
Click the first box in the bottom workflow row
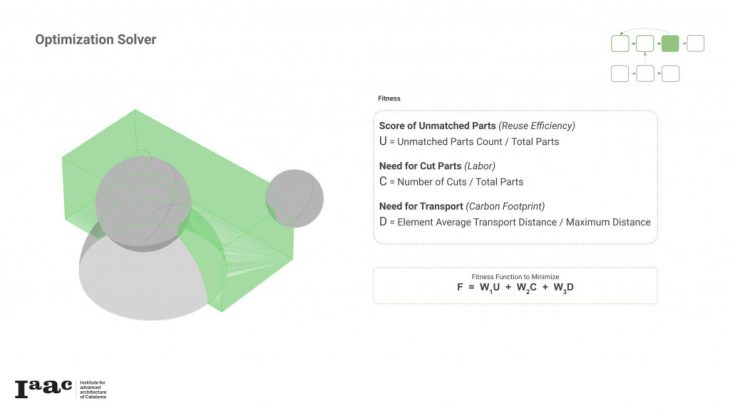pyautogui.click(x=620, y=73)
